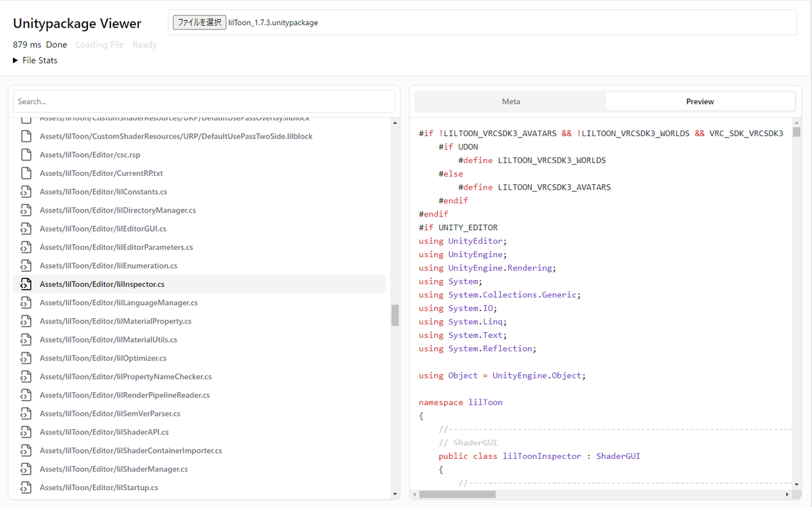Click code file icon beside lilInspector.cs
This screenshot has width=812, height=507.
pyautogui.click(x=26, y=284)
